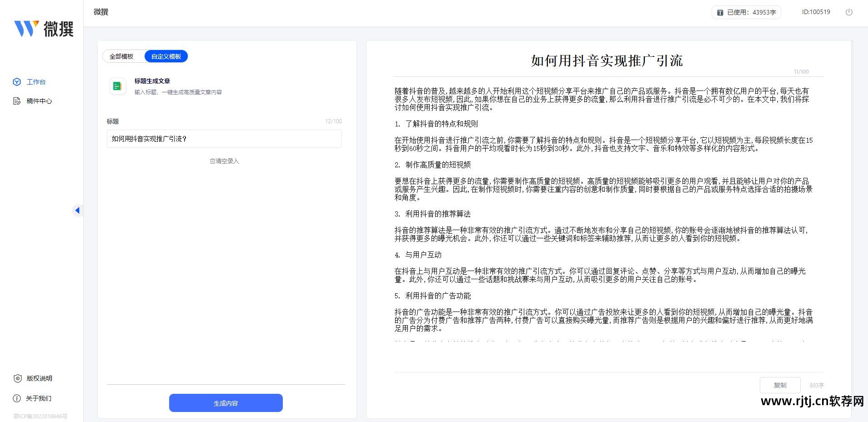Focus the 标题 input field
The width and height of the screenshot is (868, 422).
coord(224,139)
